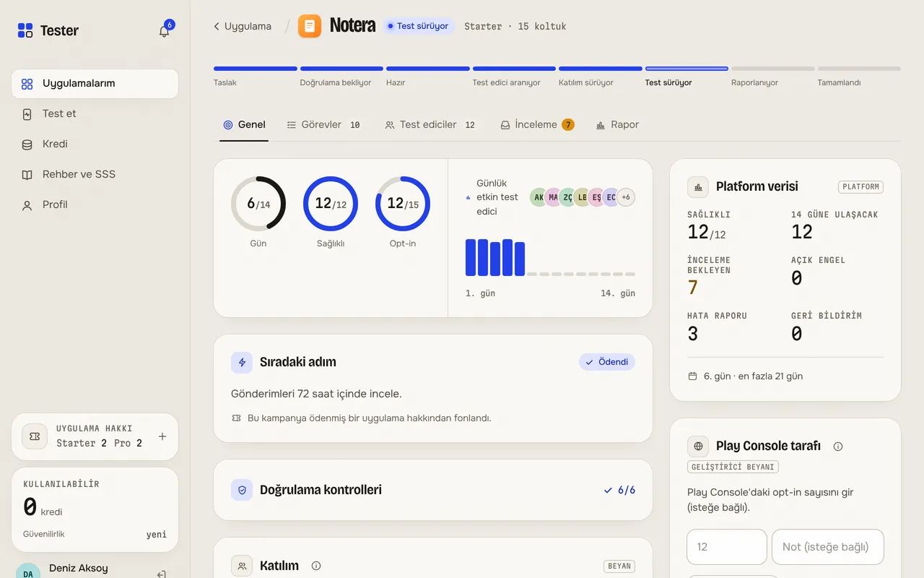Screen dimensions: 924x578
Task: Click the logout icon beside Deniz Aksoy
Action: tap(162, 574)
